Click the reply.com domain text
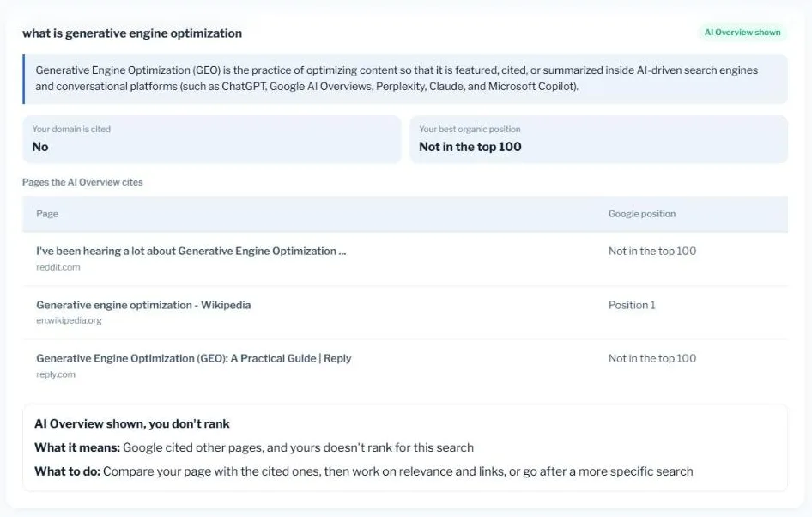 tap(56, 374)
